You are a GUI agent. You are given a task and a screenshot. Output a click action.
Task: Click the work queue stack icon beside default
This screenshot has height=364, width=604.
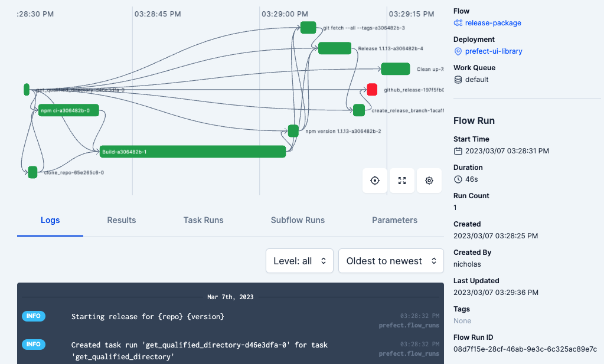tap(458, 80)
